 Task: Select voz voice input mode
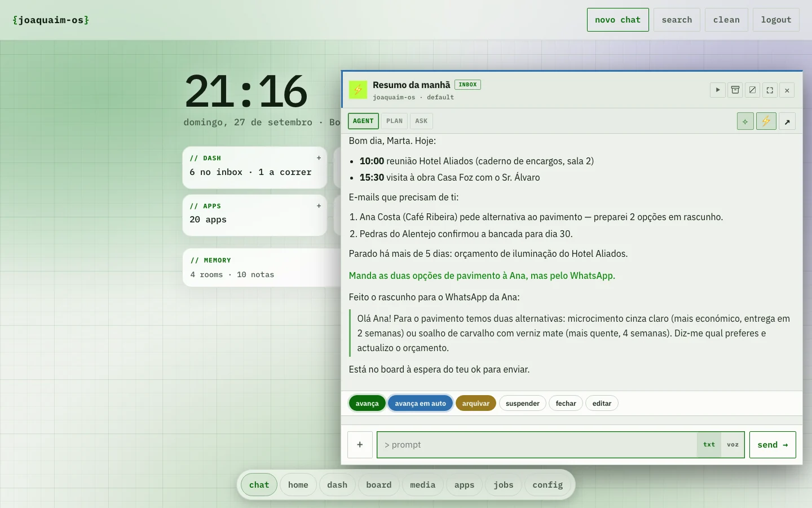click(732, 445)
